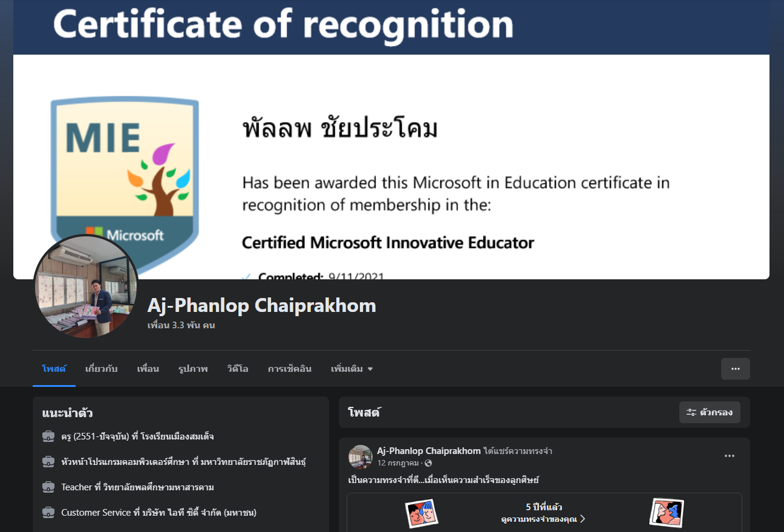View the round profile picture
The width and height of the screenshot is (784, 532).
click(85, 287)
